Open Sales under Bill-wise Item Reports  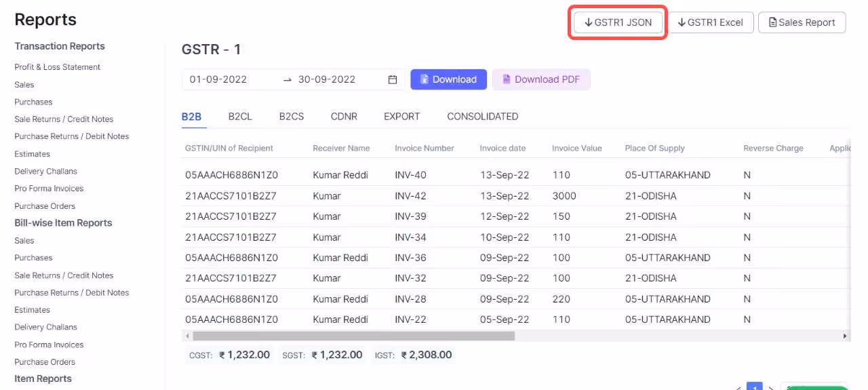(24, 241)
